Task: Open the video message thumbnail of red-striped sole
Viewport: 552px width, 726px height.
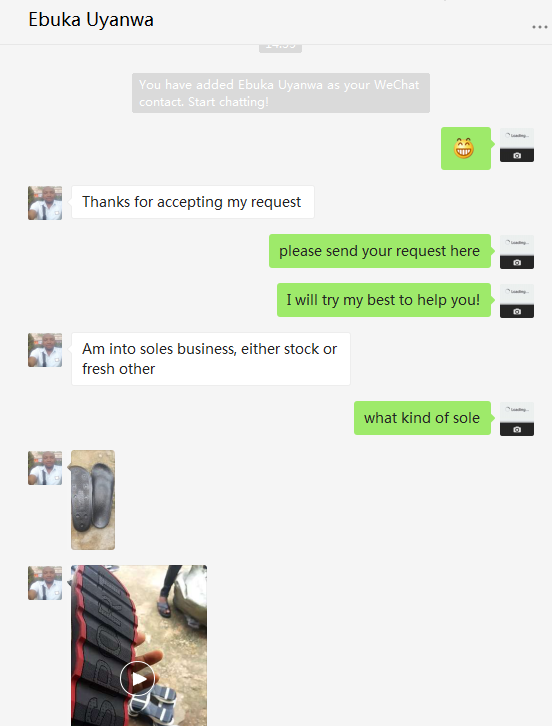Action: (x=139, y=645)
